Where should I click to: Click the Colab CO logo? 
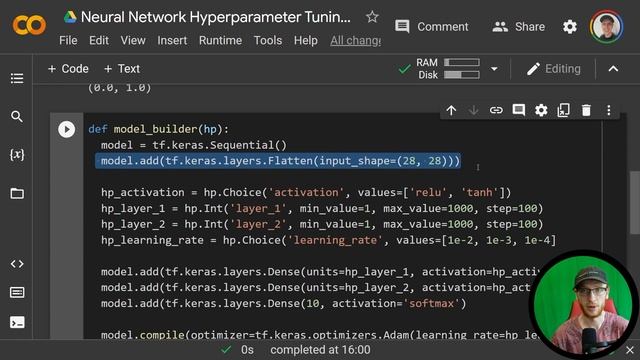(x=29, y=25)
